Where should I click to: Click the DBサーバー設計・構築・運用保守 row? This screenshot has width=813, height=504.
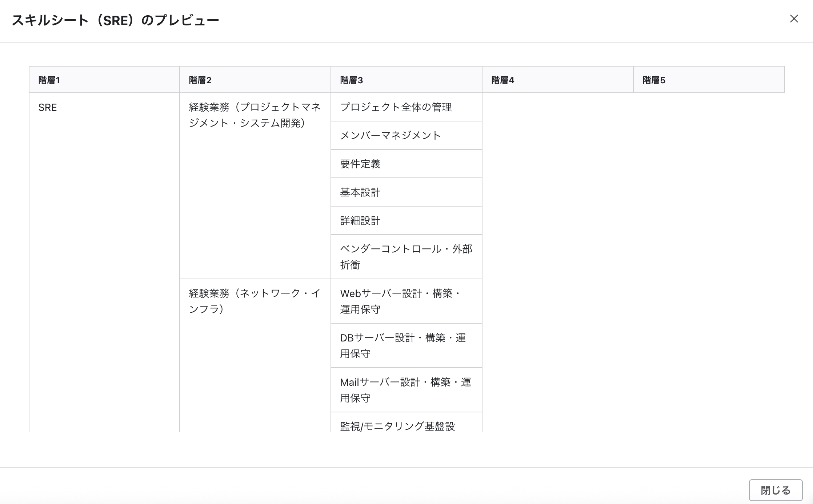tap(403, 345)
